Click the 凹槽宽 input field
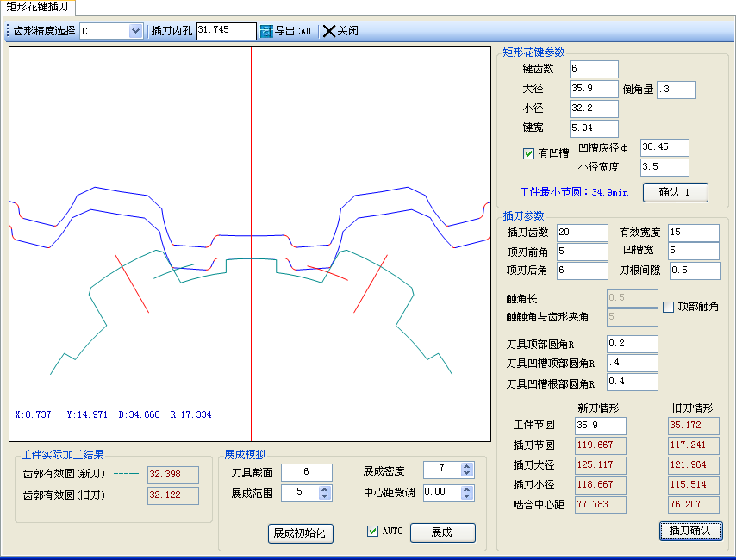This screenshot has height=560, width=736. pyautogui.click(x=694, y=251)
